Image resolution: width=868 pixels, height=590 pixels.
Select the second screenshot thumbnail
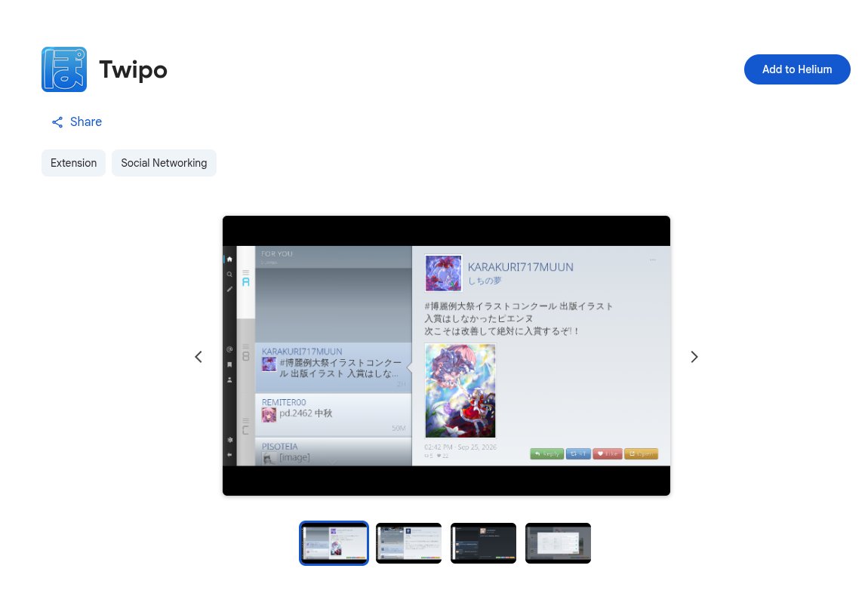408,543
